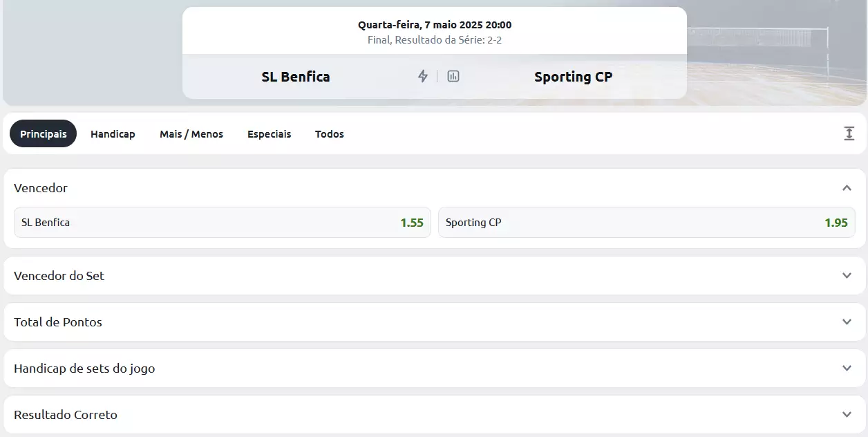Click the Vencedor section title
This screenshot has width=868, height=437.
41,187
